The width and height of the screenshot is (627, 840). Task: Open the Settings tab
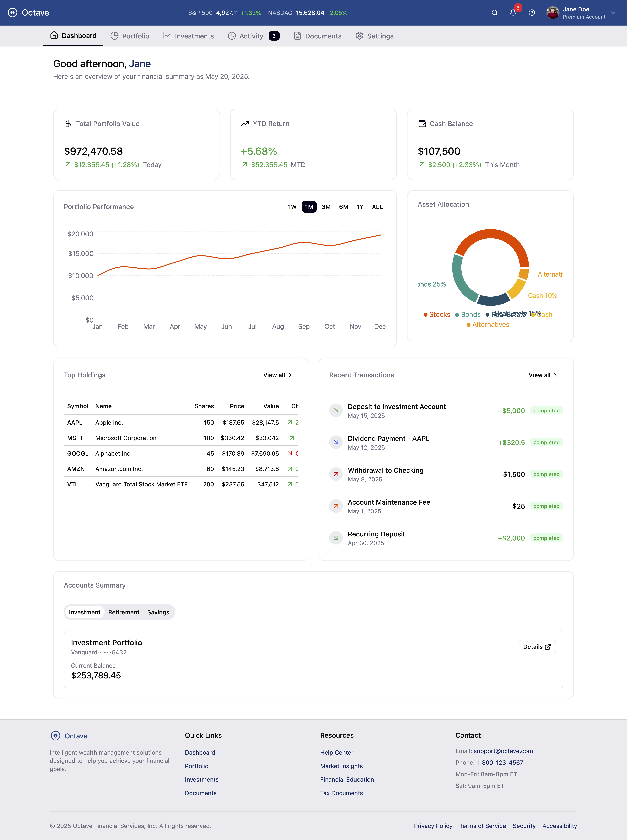pyautogui.click(x=375, y=36)
